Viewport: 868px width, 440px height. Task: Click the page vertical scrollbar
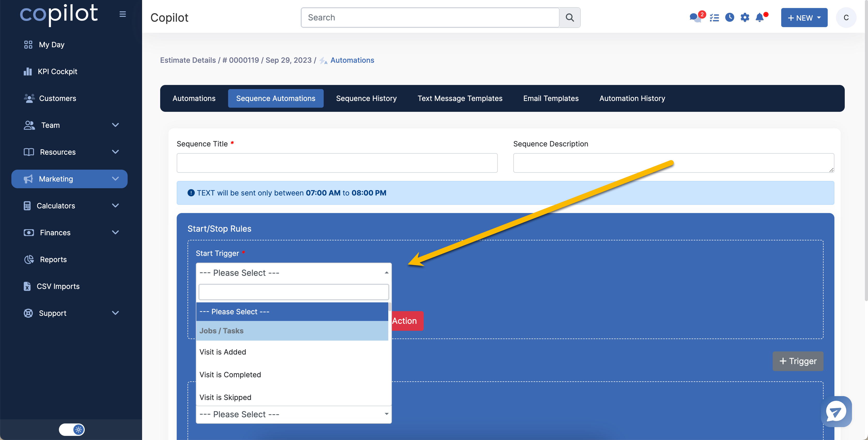[866, 151]
